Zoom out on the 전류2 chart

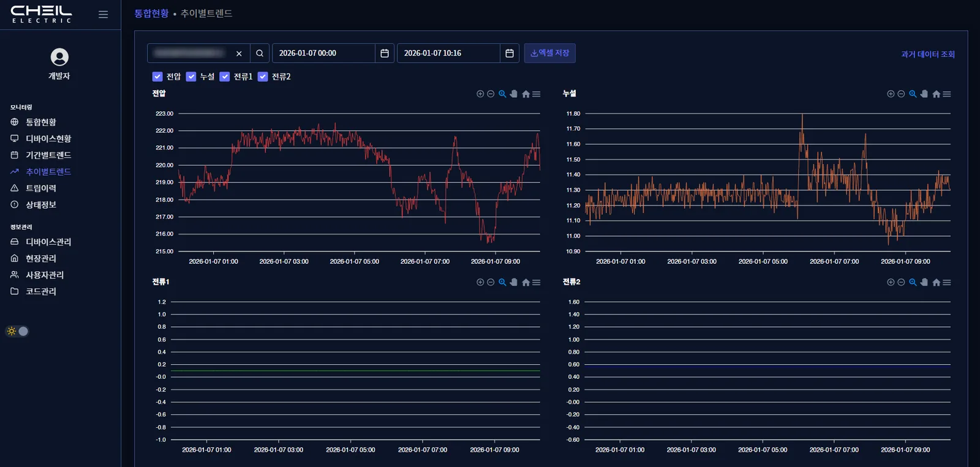tap(901, 282)
